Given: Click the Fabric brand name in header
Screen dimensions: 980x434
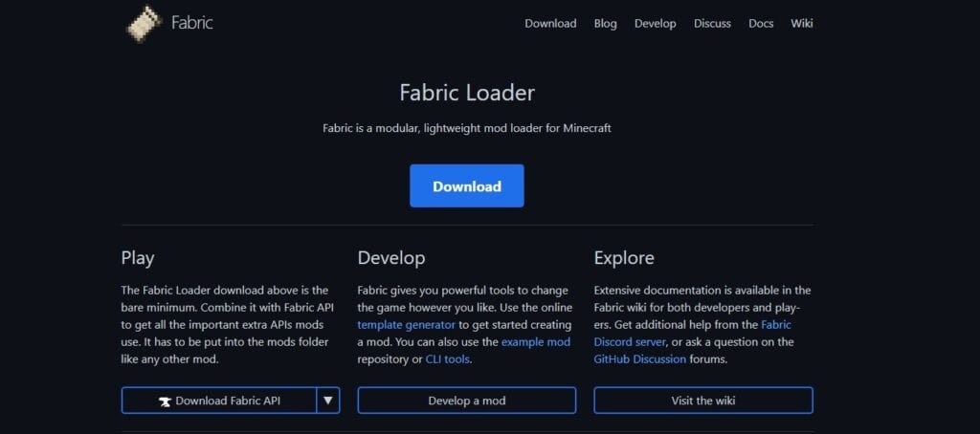Looking at the screenshot, I should tap(191, 23).
